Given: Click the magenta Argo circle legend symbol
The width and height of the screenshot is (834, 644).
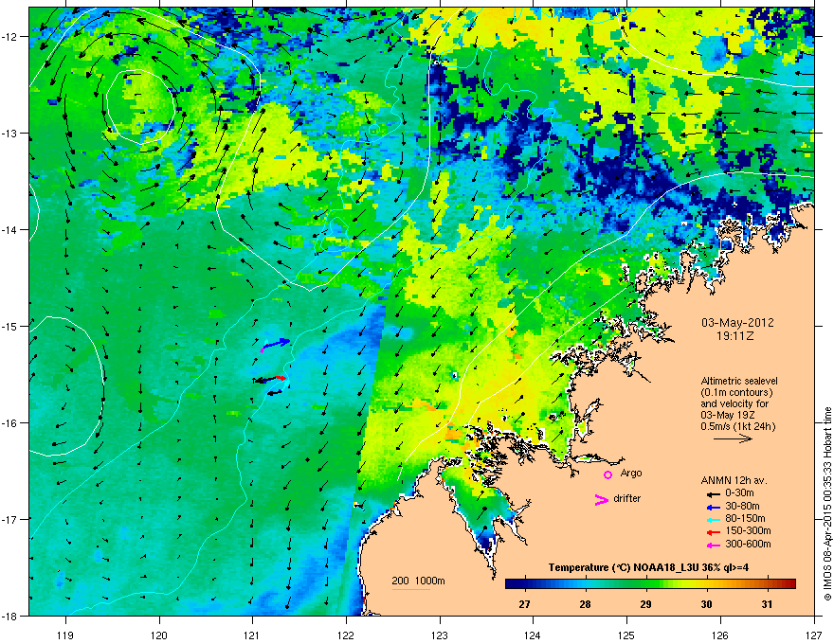Looking at the screenshot, I should coord(607,474).
